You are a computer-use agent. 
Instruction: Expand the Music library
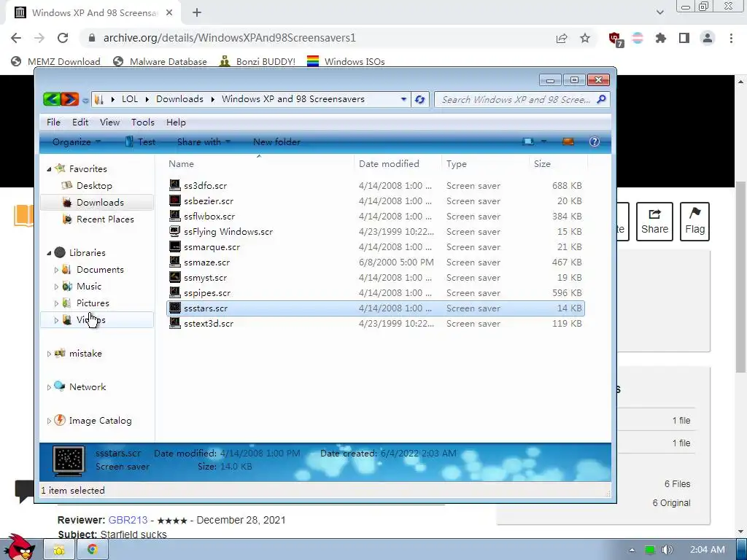[x=56, y=287]
